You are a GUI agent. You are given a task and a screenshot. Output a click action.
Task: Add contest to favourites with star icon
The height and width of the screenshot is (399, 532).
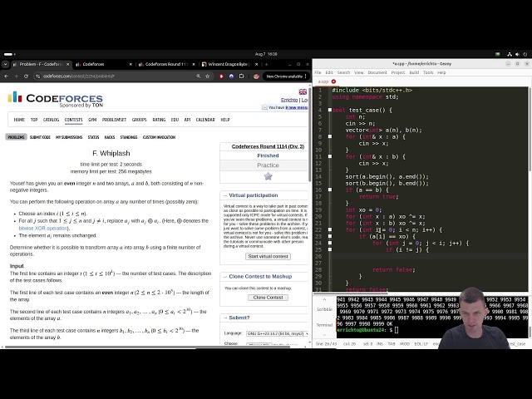pos(268,176)
